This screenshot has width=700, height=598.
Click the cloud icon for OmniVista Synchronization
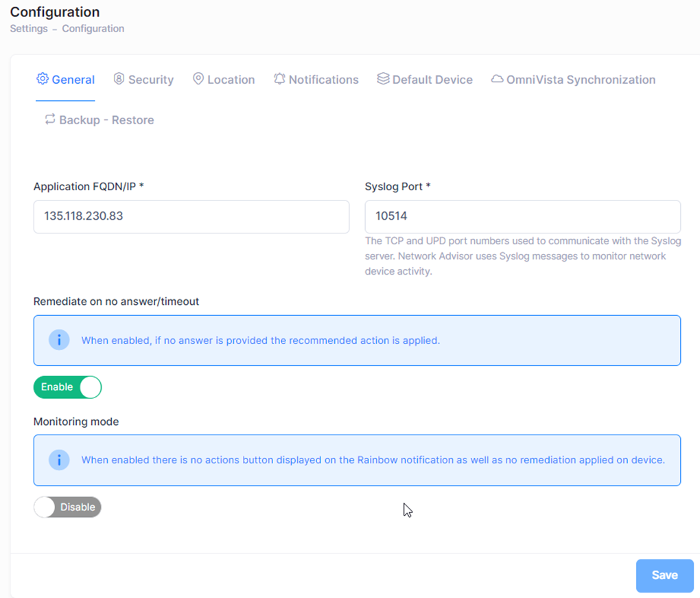(x=497, y=80)
